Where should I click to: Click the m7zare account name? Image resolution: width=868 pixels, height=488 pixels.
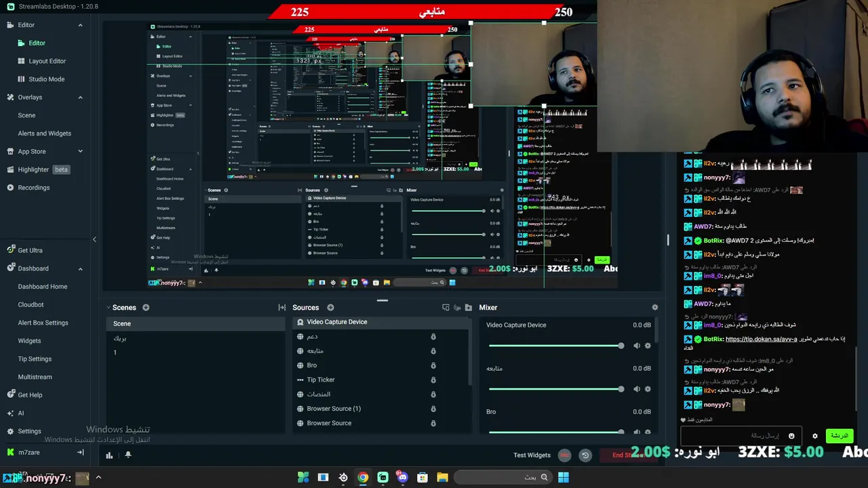(29, 452)
